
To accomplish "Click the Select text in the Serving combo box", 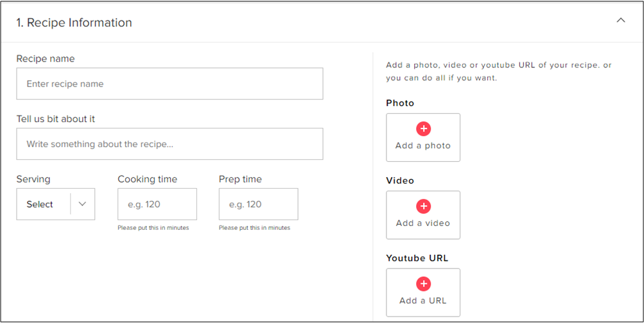I will (x=40, y=204).
